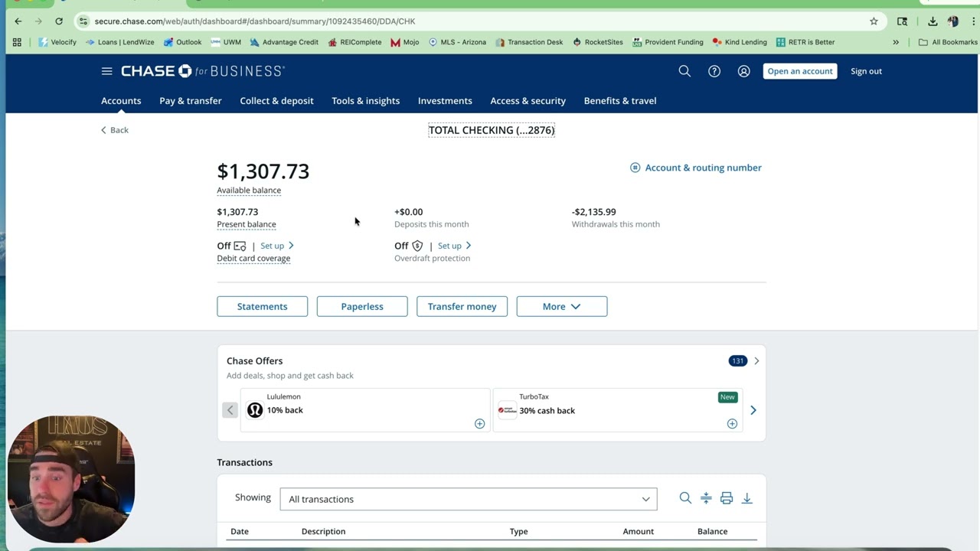Screen dimensions: 980x551
Task: Open the Chase hamburger menu icon
Action: (x=106, y=71)
